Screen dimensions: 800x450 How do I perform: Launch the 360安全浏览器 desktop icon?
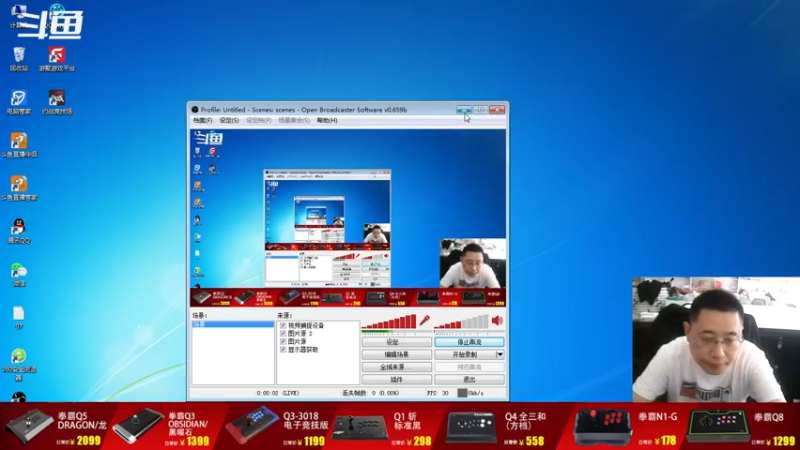pos(19,364)
